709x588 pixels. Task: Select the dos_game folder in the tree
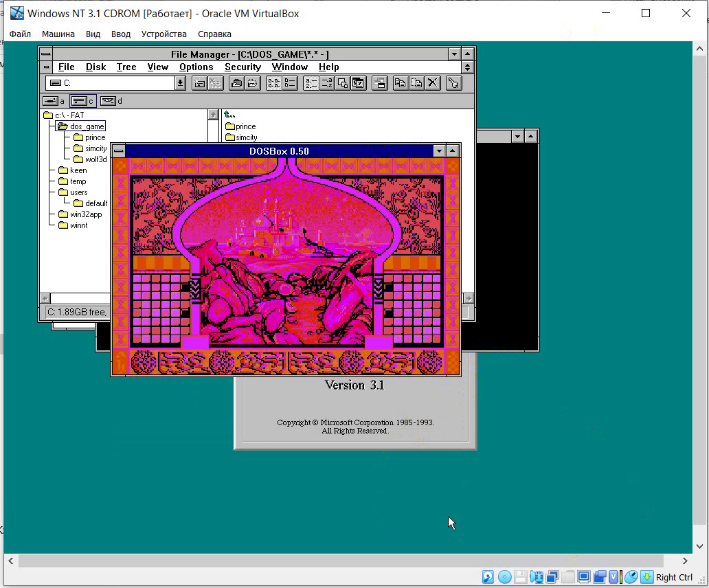tap(81, 126)
